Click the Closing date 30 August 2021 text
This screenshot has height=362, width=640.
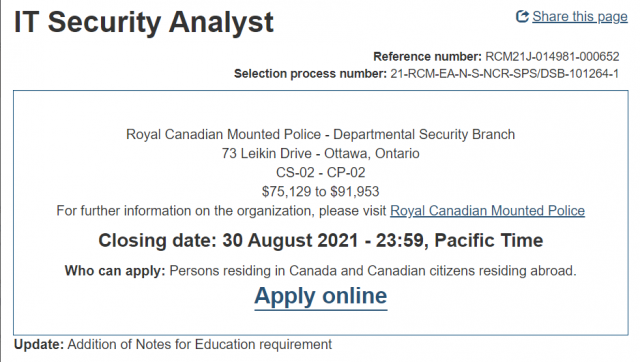[228, 240]
